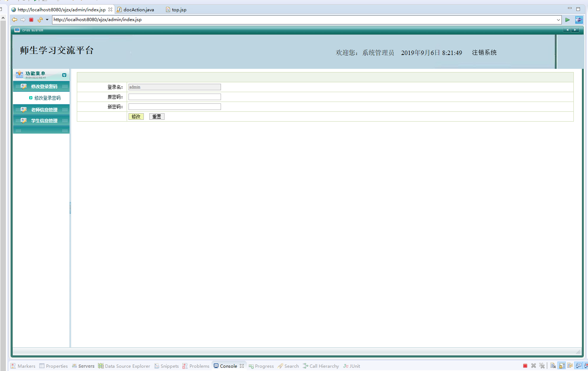Click the 功能菜单 clipboard icon
Screen dimensions: 588x371
click(x=20, y=75)
